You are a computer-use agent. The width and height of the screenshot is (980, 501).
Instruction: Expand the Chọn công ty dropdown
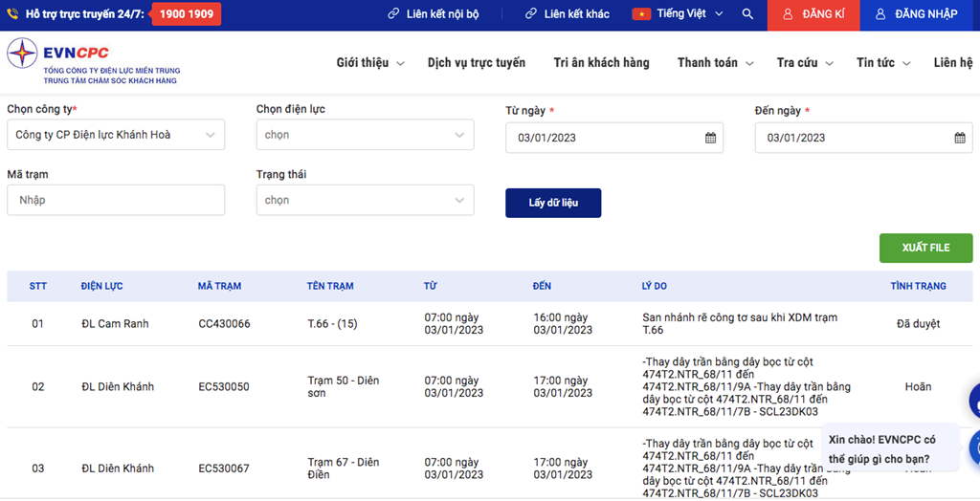click(116, 135)
